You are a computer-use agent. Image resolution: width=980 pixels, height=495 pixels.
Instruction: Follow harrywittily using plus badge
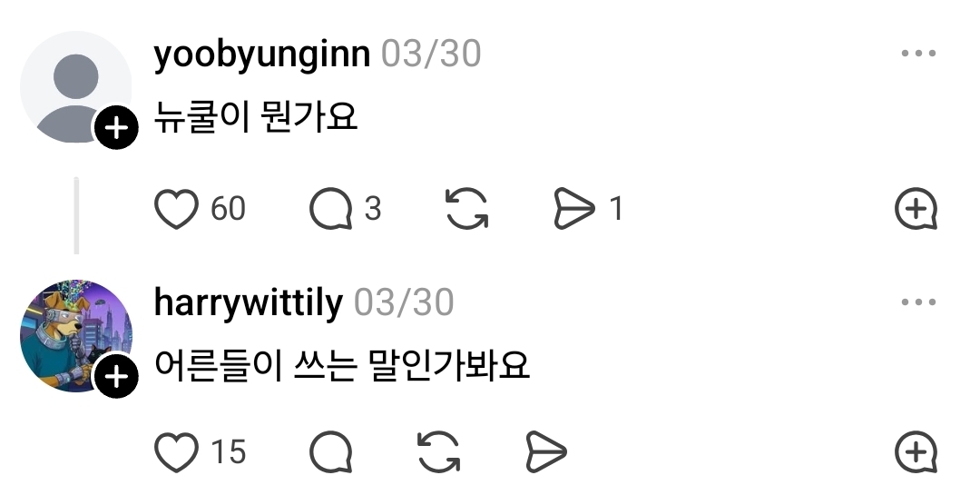pyautogui.click(x=116, y=377)
